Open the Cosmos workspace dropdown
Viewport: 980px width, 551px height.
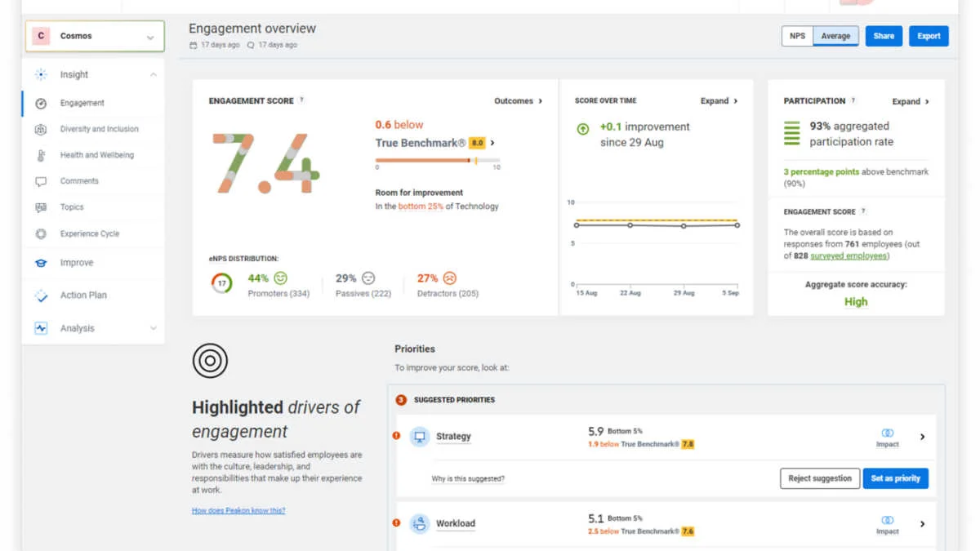click(150, 36)
